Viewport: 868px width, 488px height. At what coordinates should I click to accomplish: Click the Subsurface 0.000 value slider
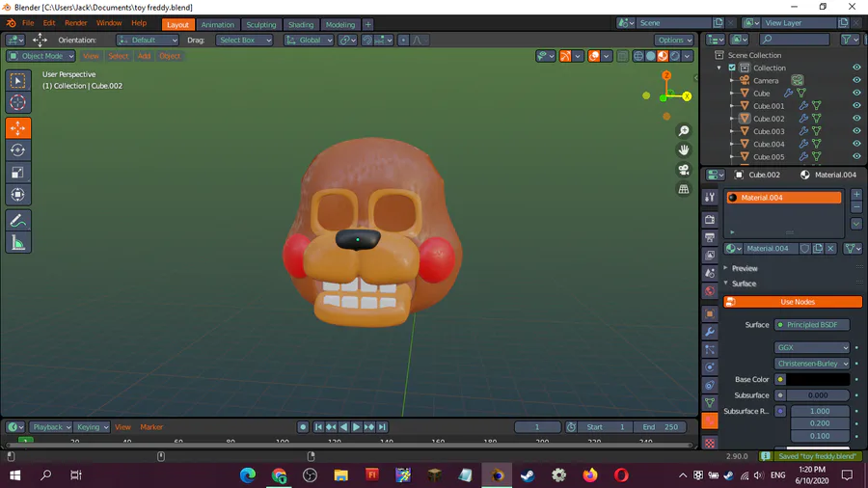818,395
